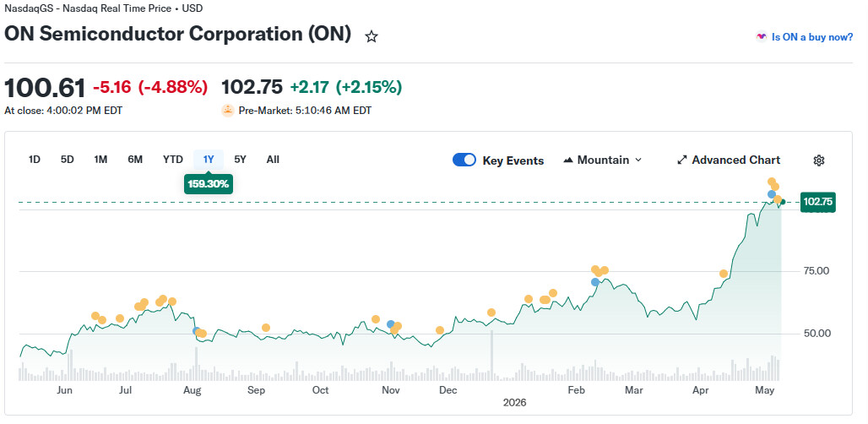Click the 2026 year axis label

click(515, 402)
